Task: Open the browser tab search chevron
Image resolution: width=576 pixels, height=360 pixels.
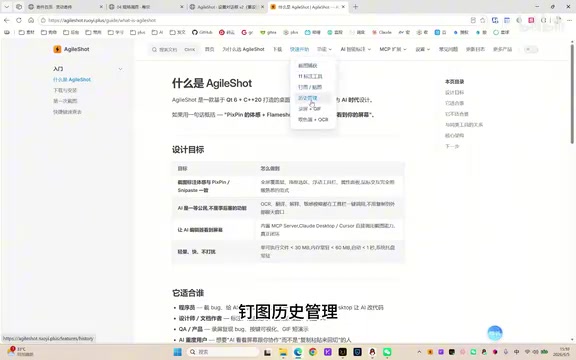Action: point(7,7)
